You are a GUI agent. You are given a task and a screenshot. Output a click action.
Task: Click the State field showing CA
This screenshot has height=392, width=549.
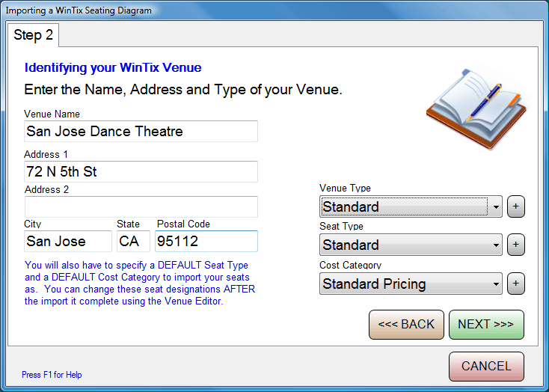[133, 241]
